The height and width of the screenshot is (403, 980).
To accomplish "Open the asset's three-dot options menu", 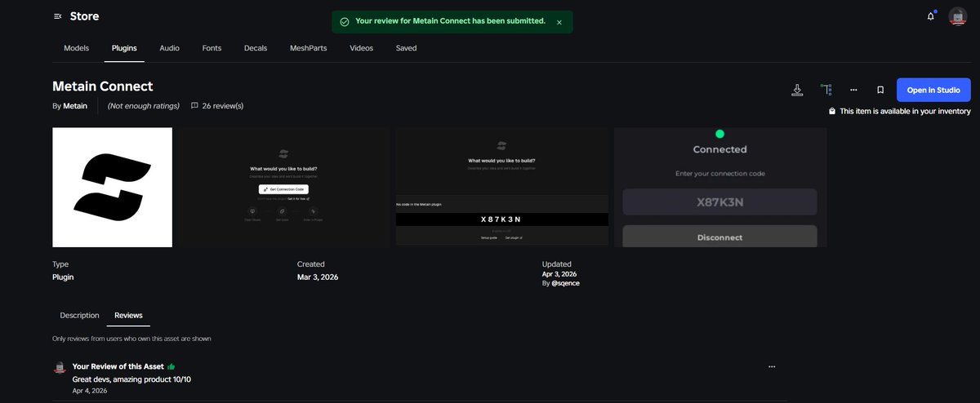I will click(x=853, y=90).
